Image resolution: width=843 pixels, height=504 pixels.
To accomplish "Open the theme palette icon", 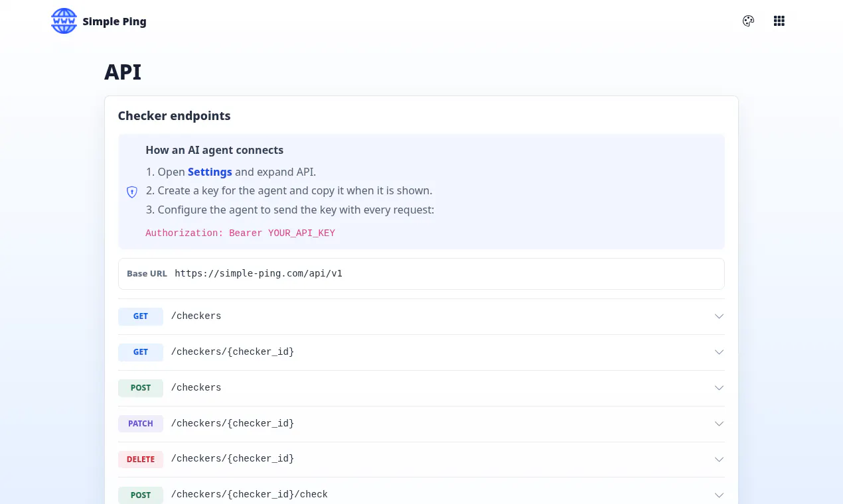I will pos(748,21).
